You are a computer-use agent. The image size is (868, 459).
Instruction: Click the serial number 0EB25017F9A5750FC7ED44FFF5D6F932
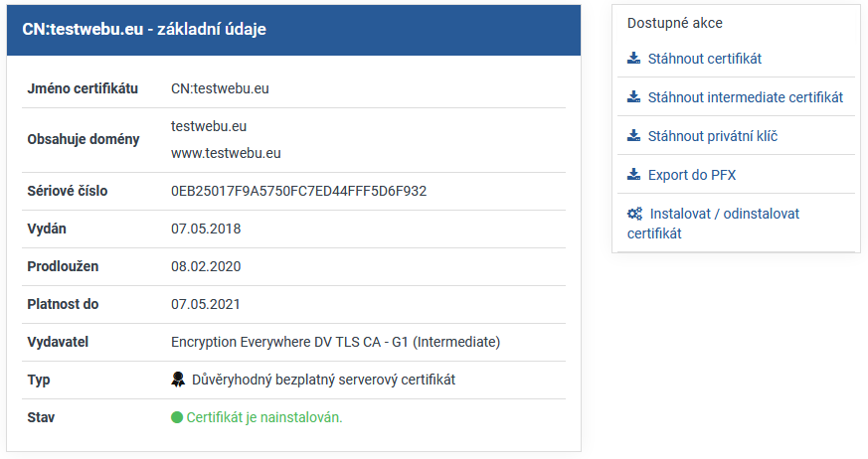[x=298, y=191]
